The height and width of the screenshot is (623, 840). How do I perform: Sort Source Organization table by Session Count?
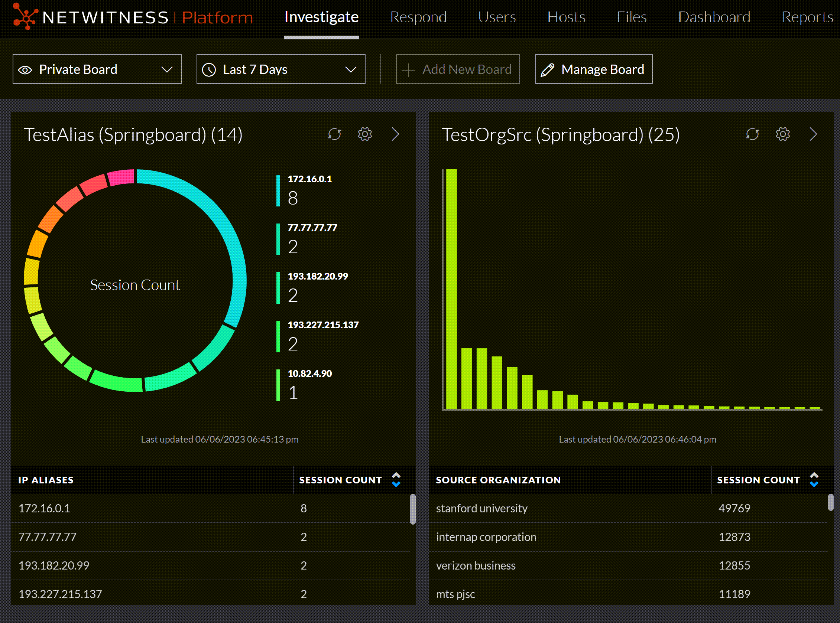point(814,480)
